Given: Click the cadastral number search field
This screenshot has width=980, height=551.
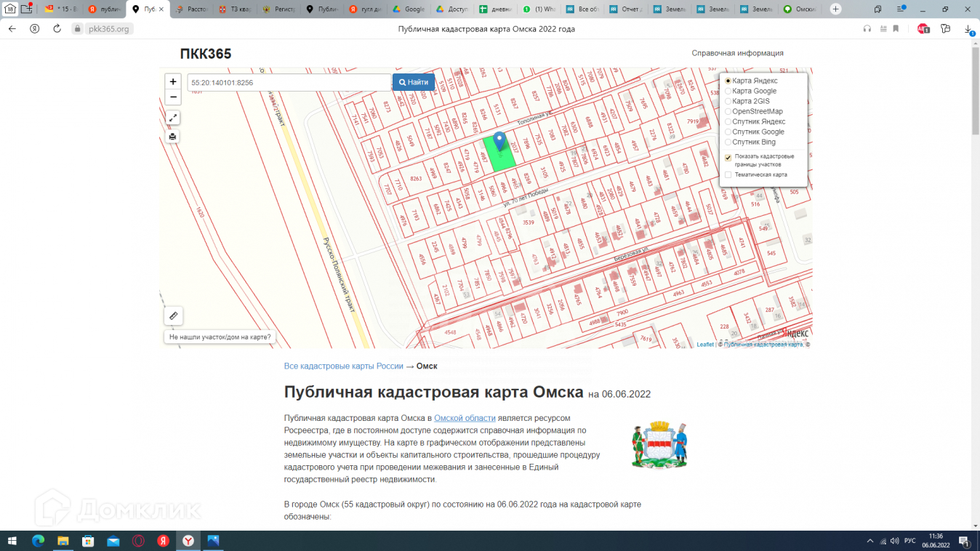Looking at the screenshot, I should [289, 83].
